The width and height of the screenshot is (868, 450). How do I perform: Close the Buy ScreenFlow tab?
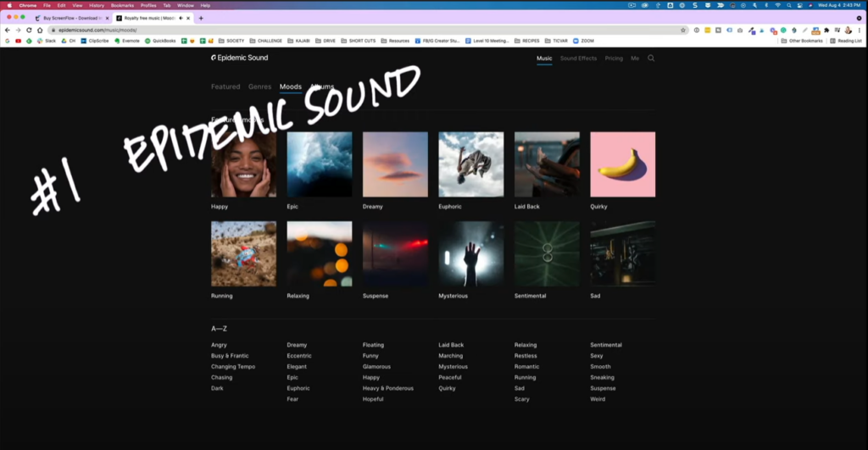click(107, 19)
